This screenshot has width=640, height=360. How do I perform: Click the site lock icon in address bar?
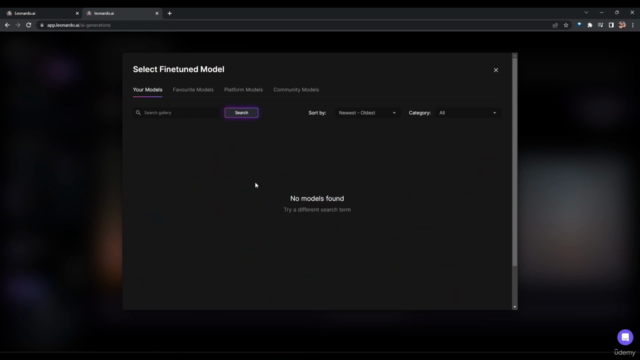[42, 25]
